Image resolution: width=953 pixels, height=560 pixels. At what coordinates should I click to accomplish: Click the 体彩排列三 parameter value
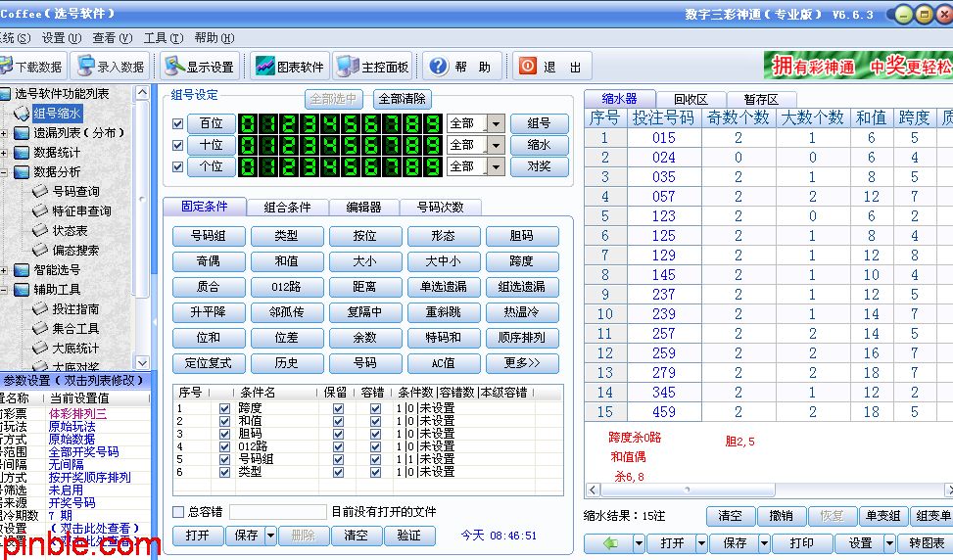77,413
